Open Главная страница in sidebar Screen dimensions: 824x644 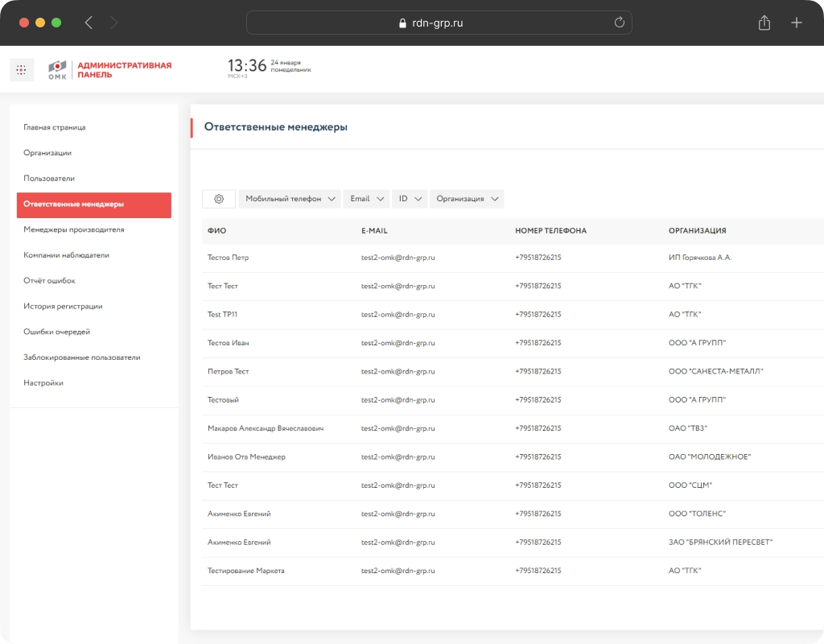[x=55, y=127]
